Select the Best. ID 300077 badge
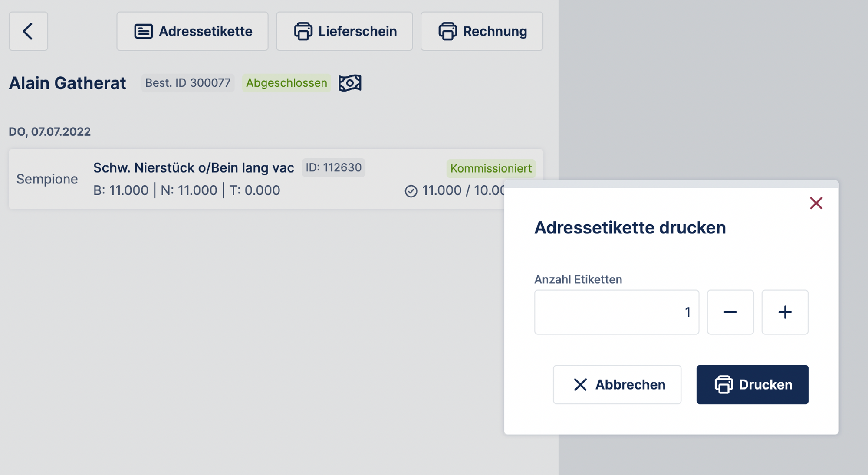The height and width of the screenshot is (475, 868). coord(188,83)
